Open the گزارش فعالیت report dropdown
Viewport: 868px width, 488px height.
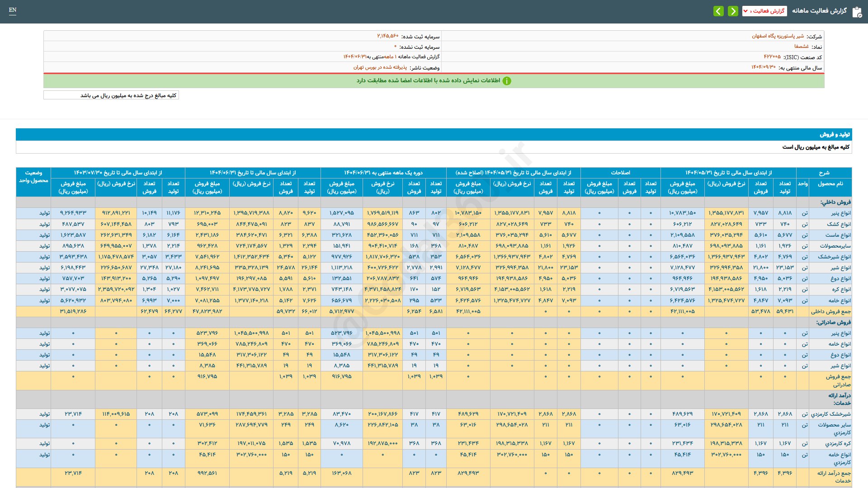(x=764, y=11)
